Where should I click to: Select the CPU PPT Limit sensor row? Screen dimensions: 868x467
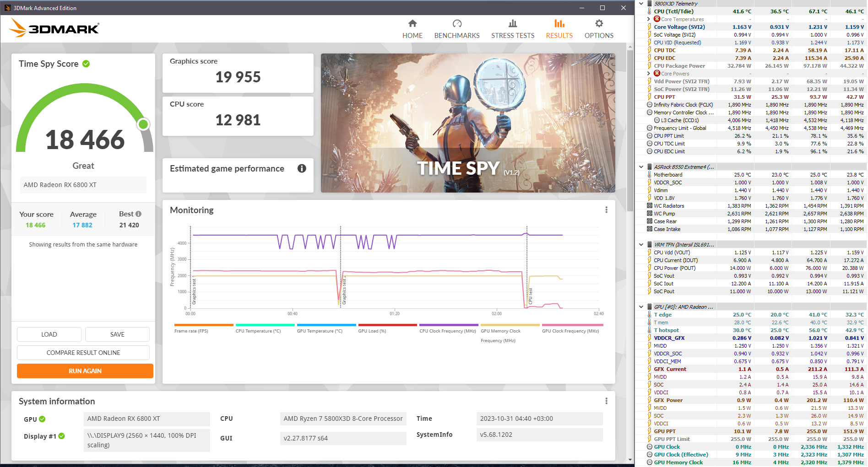(751, 136)
